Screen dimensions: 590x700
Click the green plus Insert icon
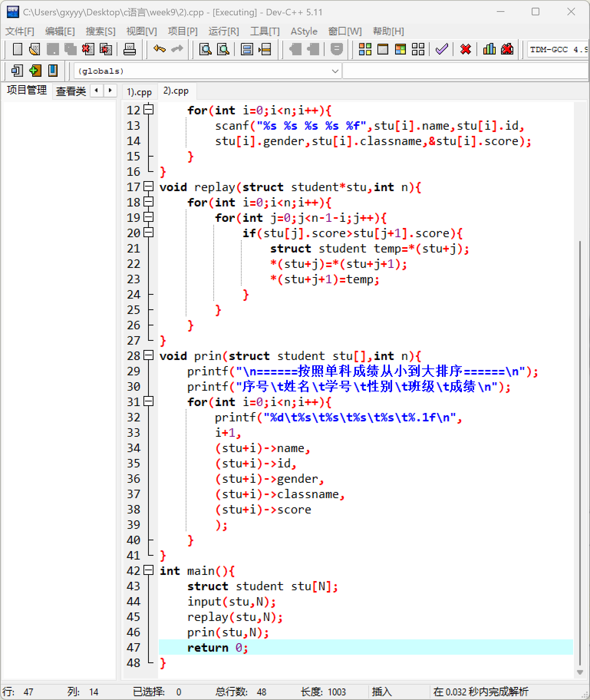[35, 71]
